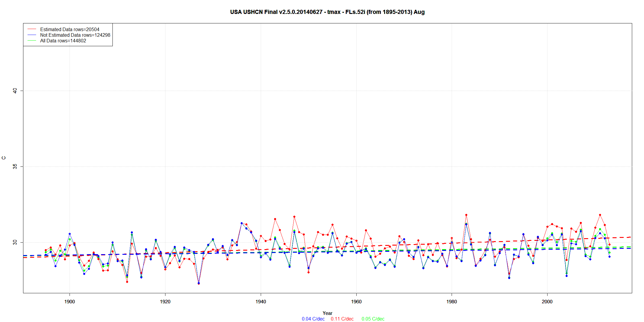Click the 40 y-axis tick label
The height and width of the screenshot is (322, 644).
point(15,91)
